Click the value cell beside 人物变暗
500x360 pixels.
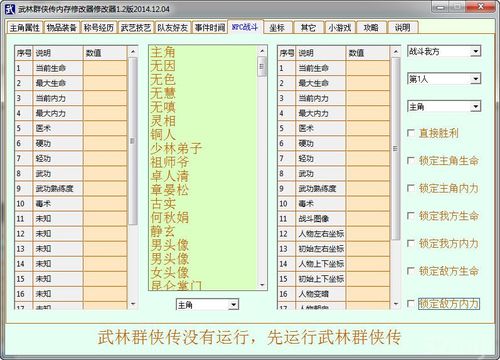coord(368,294)
